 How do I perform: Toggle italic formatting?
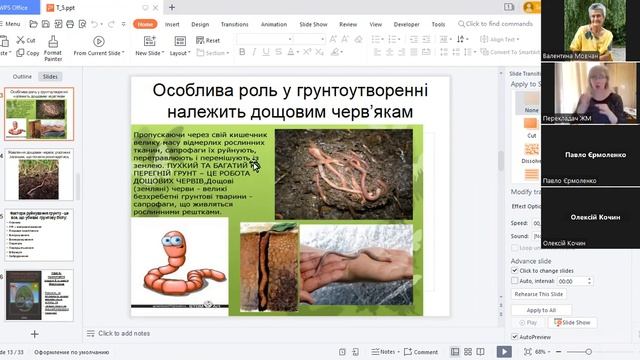tap(254, 52)
